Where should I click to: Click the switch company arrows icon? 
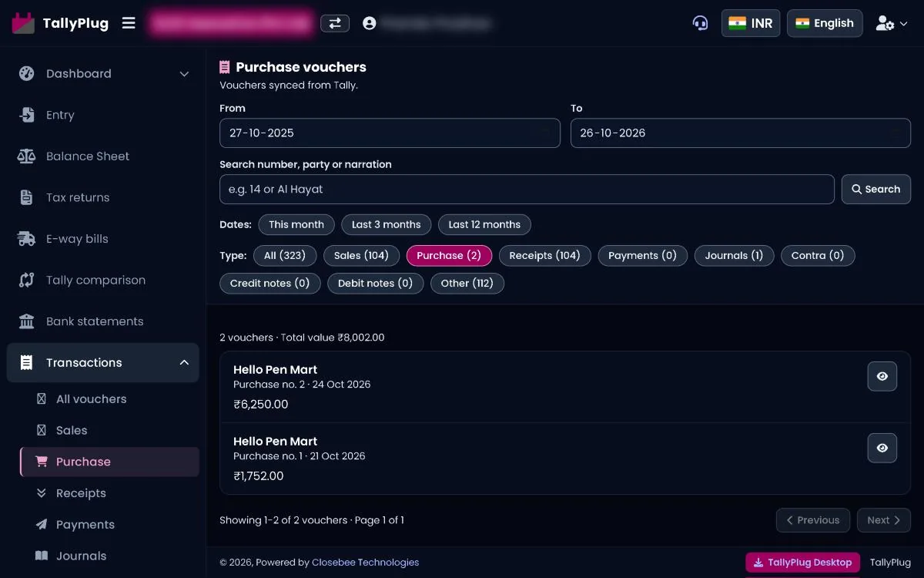tap(335, 23)
